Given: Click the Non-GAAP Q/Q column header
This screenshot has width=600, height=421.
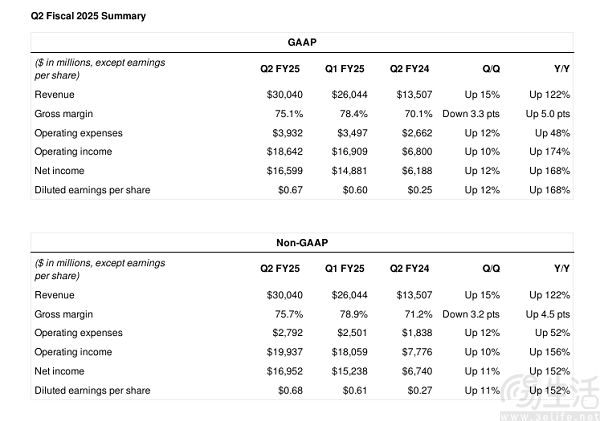Looking at the screenshot, I should point(491,269).
